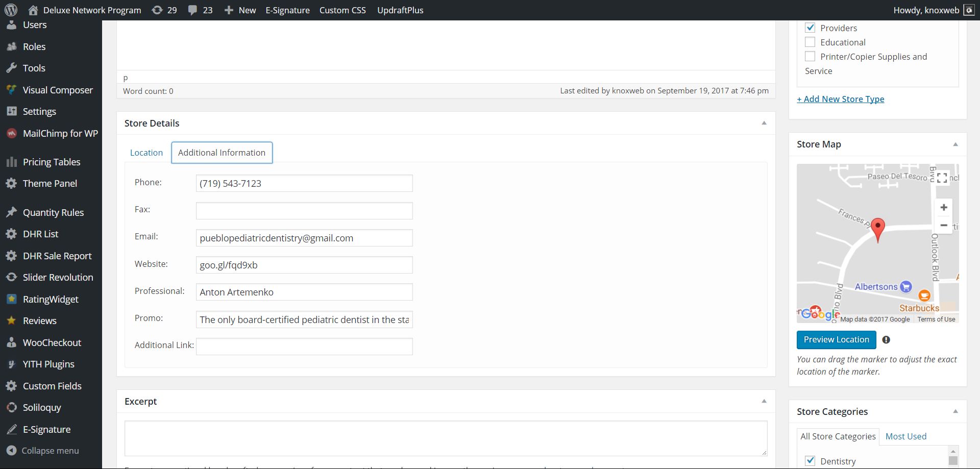Open the All Store Categories tab
Image resolution: width=980 pixels, height=469 pixels.
[x=838, y=436]
